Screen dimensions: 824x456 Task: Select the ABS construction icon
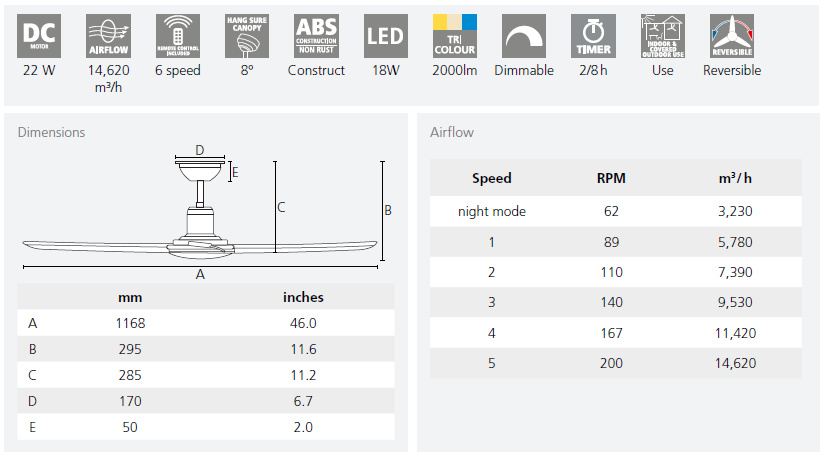[316, 37]
